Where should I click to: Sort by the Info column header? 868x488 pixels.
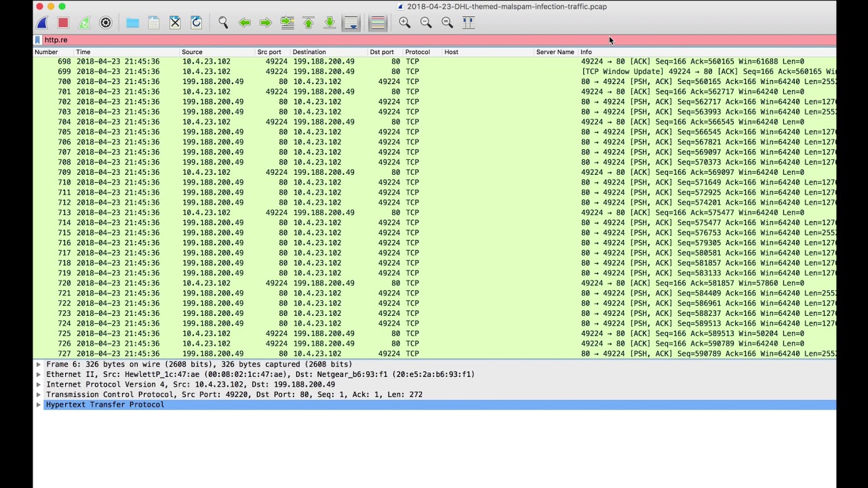[707, 52]
